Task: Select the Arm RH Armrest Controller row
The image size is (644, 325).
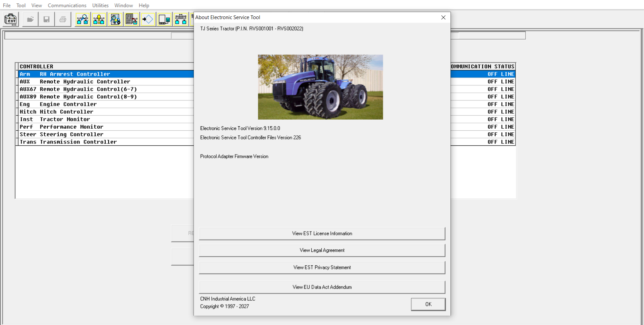Action: click(106, 74)
